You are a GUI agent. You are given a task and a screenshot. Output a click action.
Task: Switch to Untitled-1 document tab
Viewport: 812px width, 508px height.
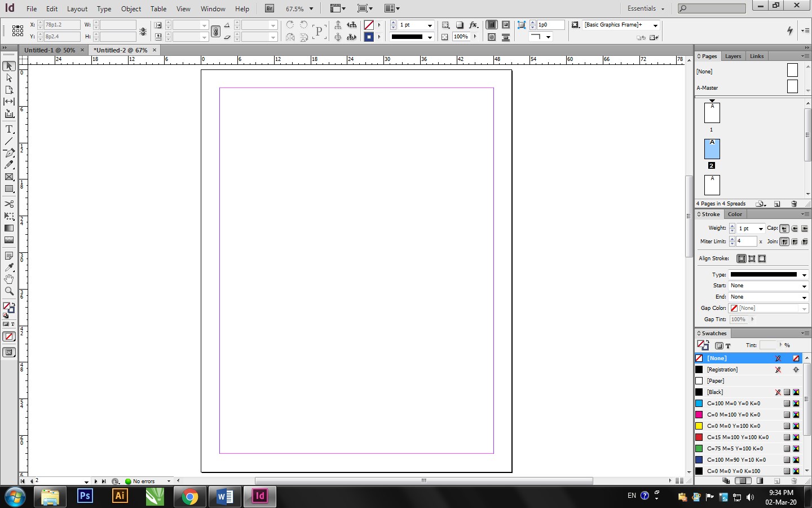(50, 50)
